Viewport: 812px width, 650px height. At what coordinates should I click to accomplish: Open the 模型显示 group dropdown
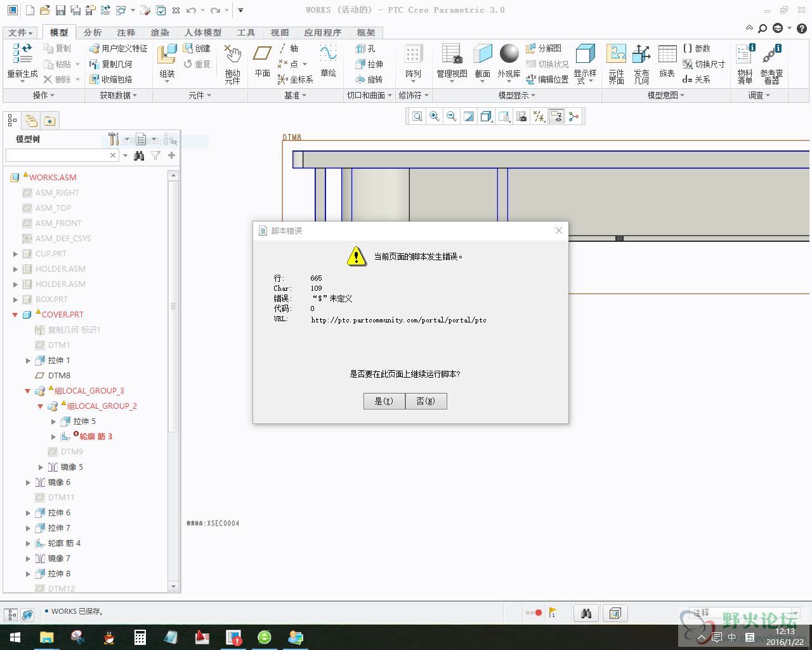pyautogui.click(x=517, y=95)
